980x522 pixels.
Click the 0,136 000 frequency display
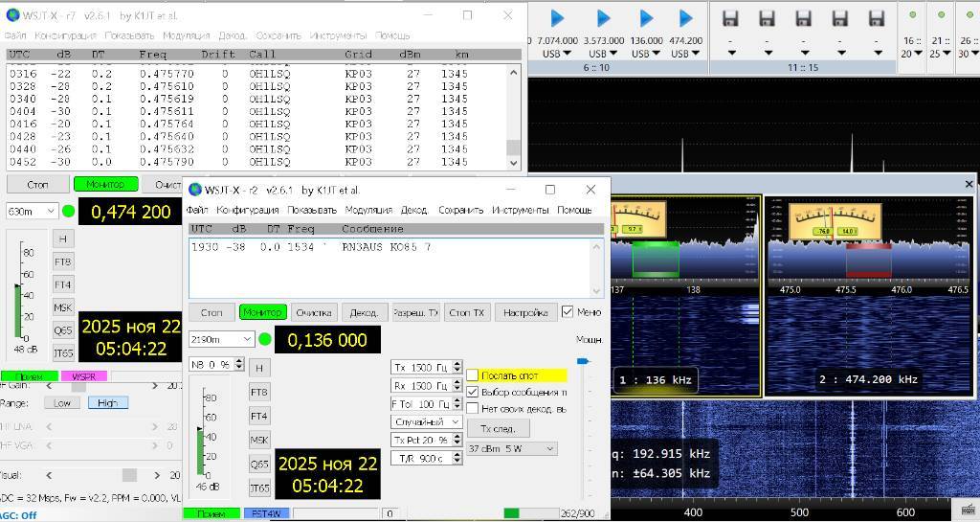(327, 340)
